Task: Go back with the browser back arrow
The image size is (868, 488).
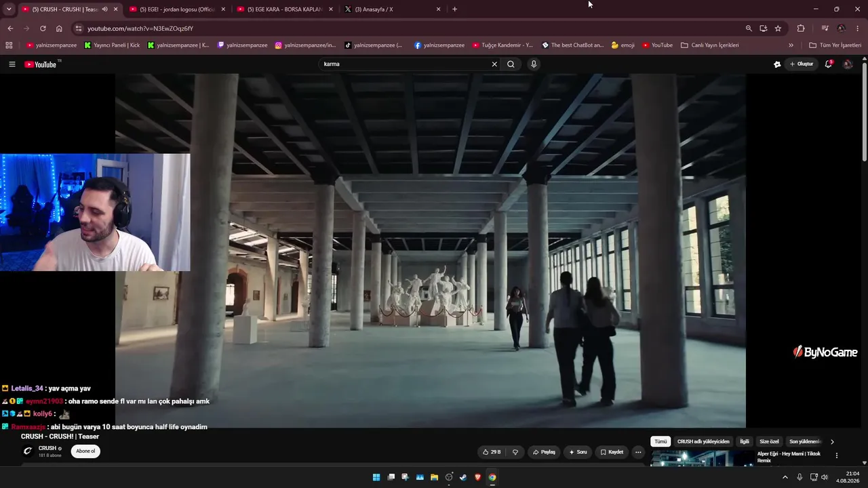Action: [x=10, y=28]
